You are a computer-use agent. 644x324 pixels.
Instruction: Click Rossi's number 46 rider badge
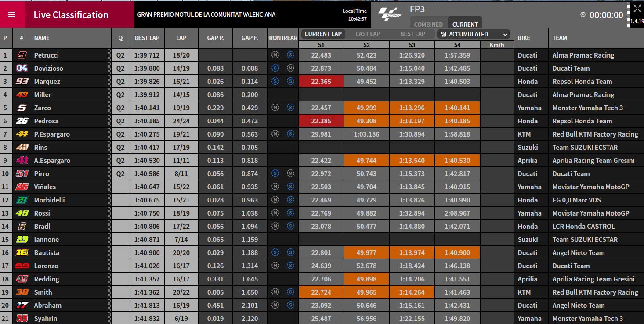click(x=22, y=213)
